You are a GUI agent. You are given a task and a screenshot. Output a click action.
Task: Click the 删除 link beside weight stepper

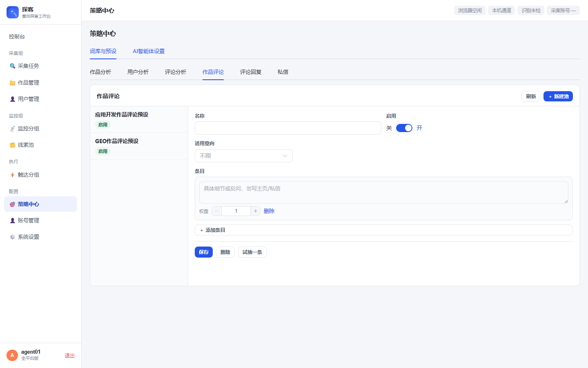[269, 211]
